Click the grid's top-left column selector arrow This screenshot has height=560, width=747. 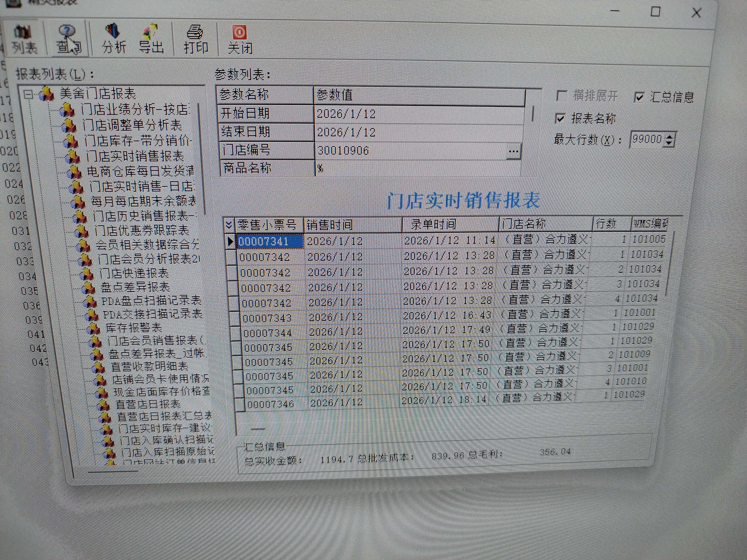[229, 225]
